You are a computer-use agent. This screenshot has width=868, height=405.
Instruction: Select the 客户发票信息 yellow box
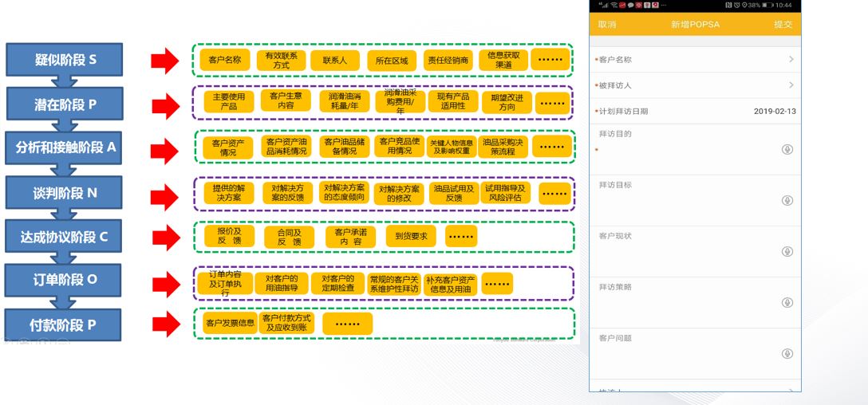coord(230,323)
